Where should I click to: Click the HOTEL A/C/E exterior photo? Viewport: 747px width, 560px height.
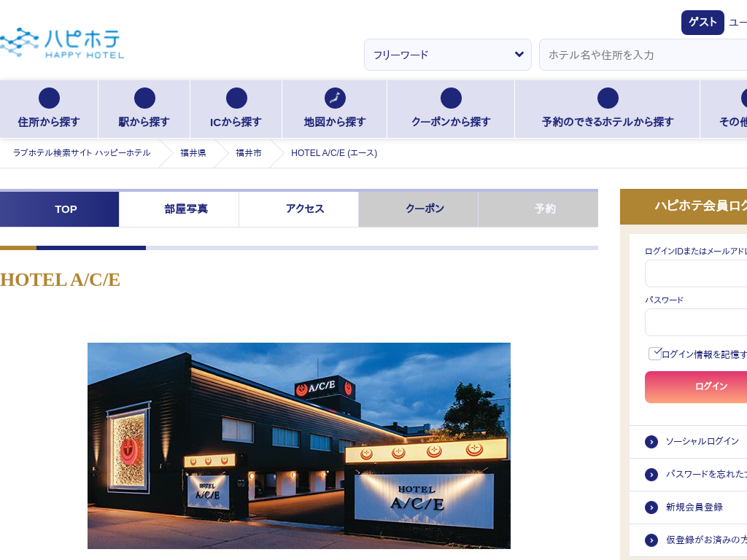pos(298,446)
